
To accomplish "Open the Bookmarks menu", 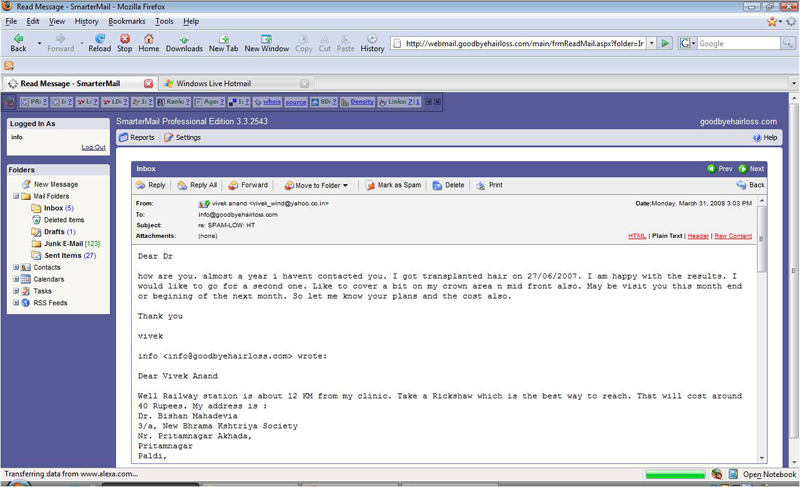I will [x=126, y=21].
